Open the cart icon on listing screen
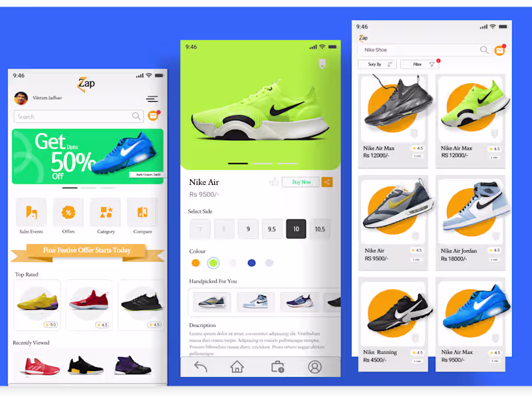This screenshot has width=532, height=399. point(500,51)
